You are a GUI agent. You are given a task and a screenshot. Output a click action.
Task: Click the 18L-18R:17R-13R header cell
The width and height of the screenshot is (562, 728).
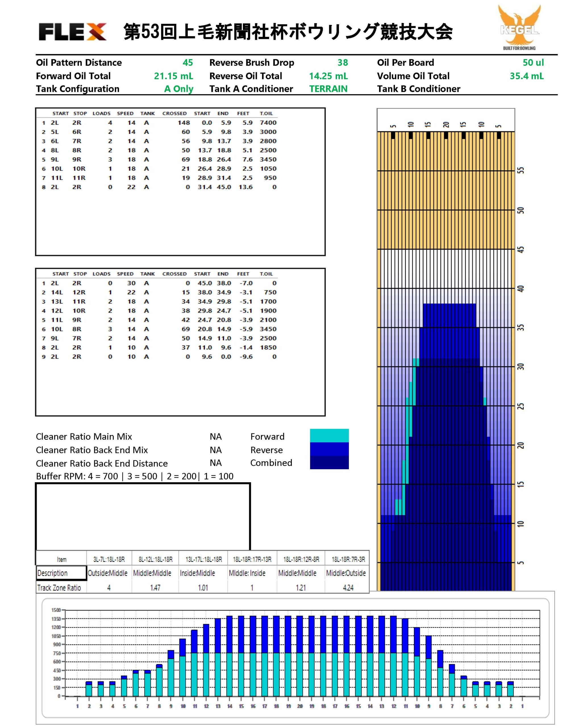252,559
